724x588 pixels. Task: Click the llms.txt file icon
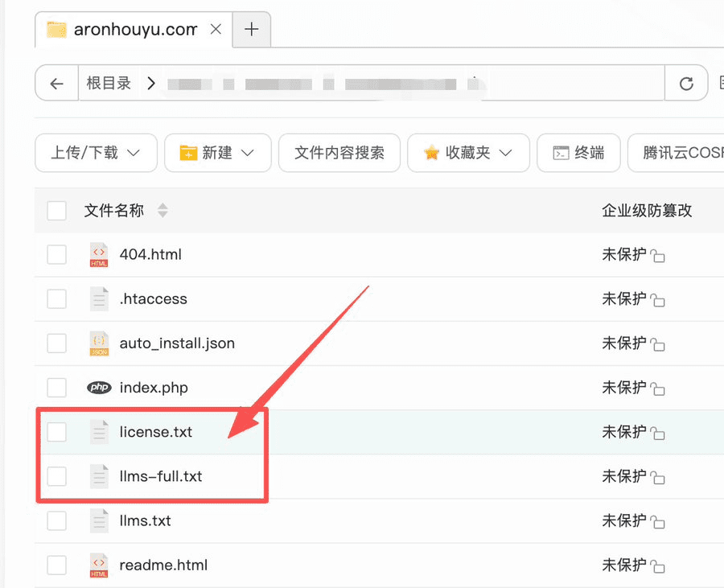coord(99,520)
